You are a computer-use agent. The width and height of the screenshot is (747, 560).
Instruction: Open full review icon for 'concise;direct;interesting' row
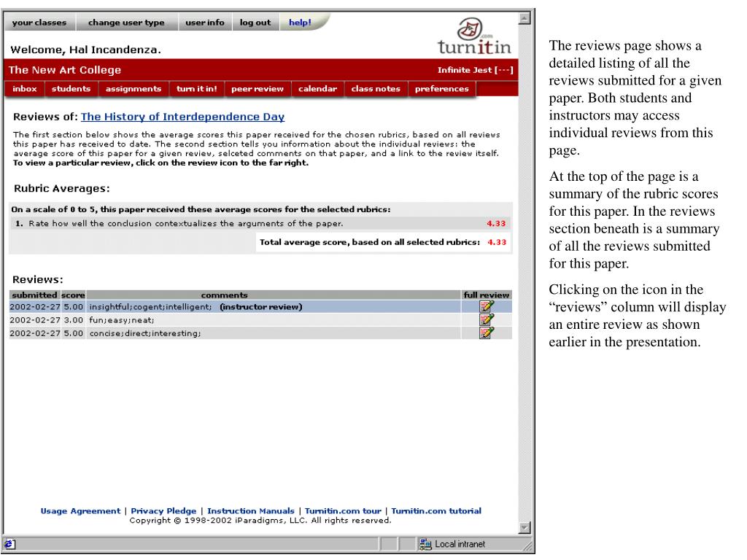pos(487,332)
